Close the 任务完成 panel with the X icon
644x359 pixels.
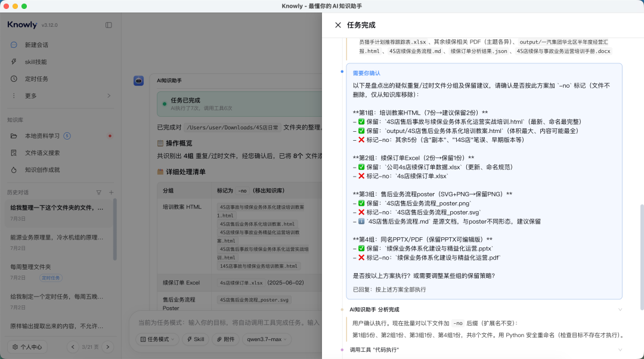tap(338, 25)
